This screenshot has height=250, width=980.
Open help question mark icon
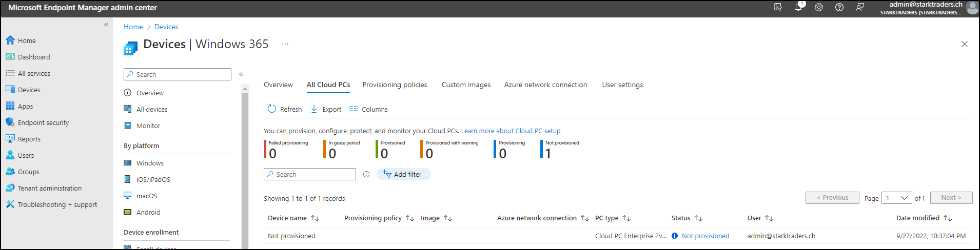(x=839, y=7)
